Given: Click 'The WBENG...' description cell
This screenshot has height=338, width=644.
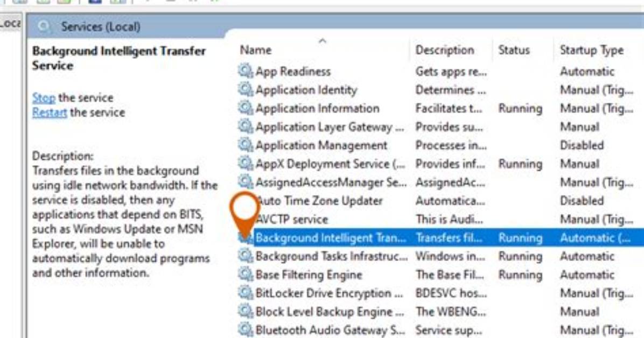Looking at the screenshot, I should click(x=451, y=311).
